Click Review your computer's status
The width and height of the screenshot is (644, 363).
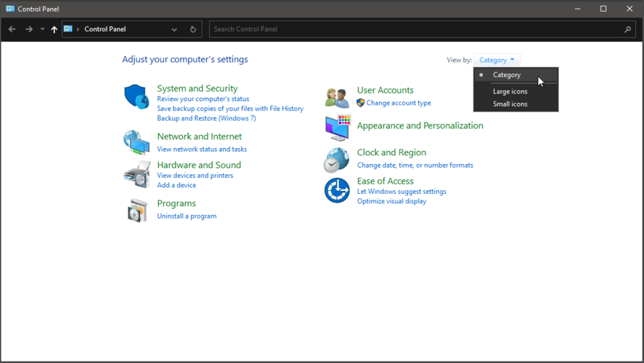point(203,99)
